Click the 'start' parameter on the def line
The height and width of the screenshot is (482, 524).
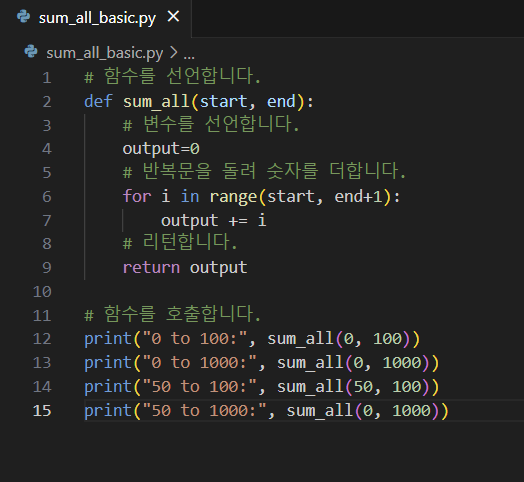click(x=224, y=102)
